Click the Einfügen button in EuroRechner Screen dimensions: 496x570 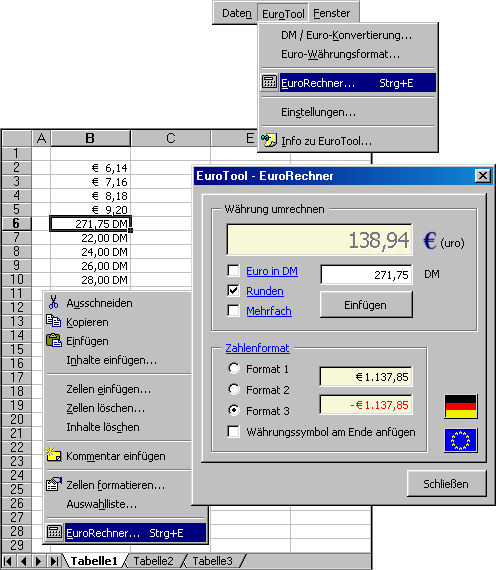coord(366,305)
